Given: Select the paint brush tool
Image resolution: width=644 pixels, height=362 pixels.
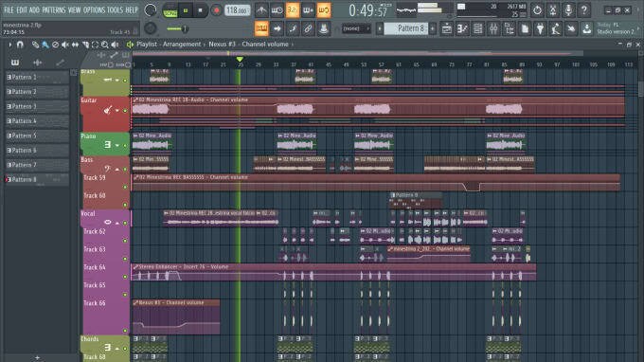Looking at the screenshot, I should pyautogui.click(x=45, y=45).
